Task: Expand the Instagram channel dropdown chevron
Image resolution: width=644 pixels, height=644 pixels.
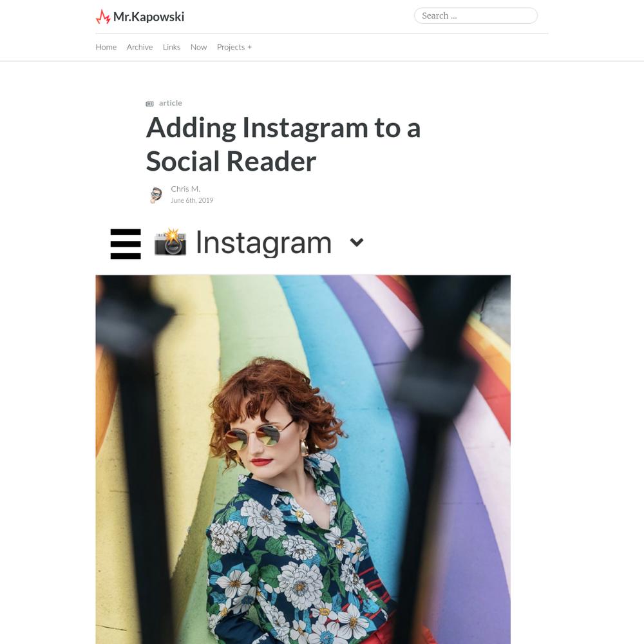Action: point(357,242)
